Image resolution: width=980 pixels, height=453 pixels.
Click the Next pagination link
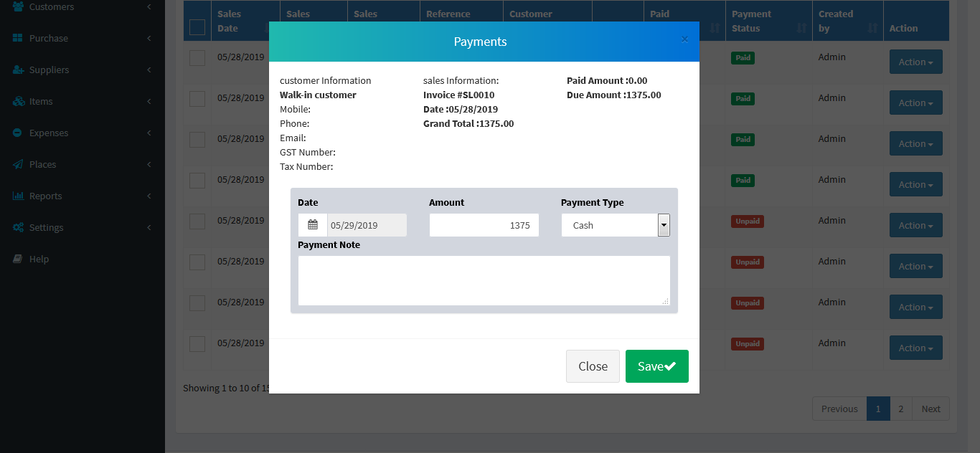[930, 409]
